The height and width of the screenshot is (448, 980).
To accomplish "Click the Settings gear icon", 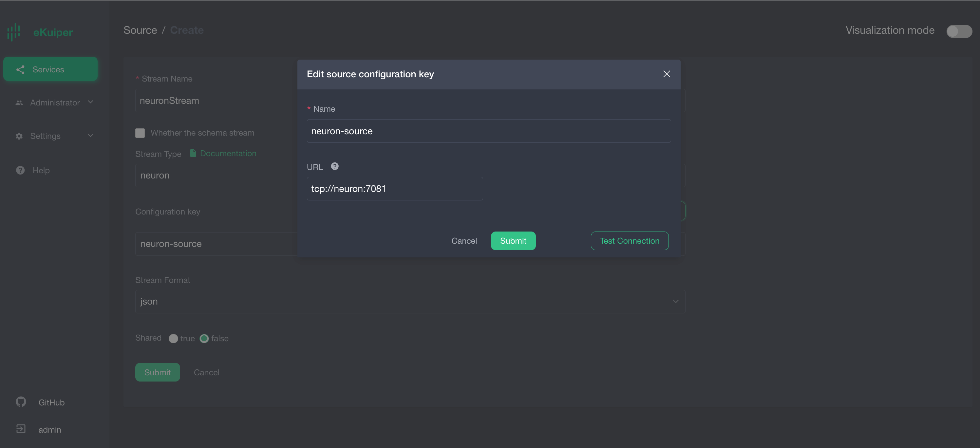I will [19, 136].
